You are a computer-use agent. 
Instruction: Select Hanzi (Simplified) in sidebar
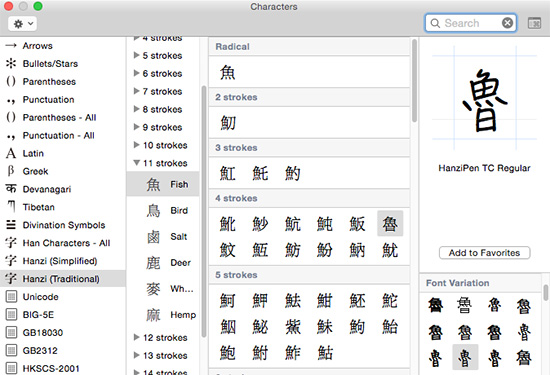tap(60, 261)
